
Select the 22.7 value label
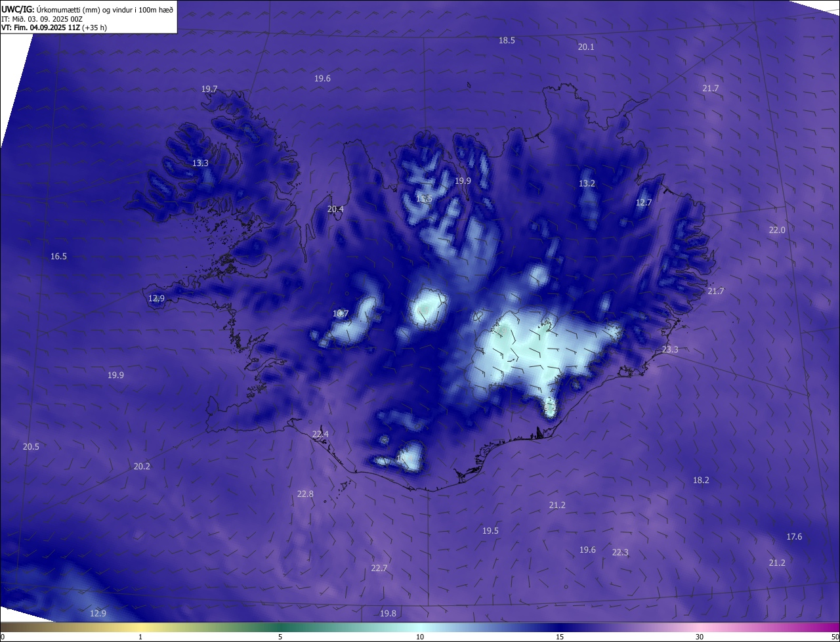click(379, 568)
